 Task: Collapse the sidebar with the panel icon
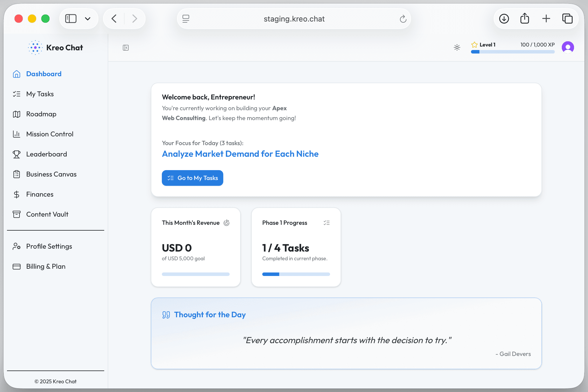[126, 48]
